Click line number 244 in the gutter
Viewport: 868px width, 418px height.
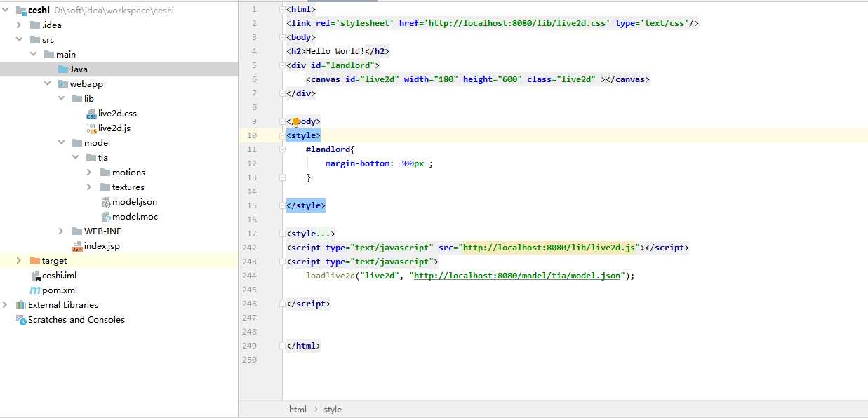tap(249, 276)
